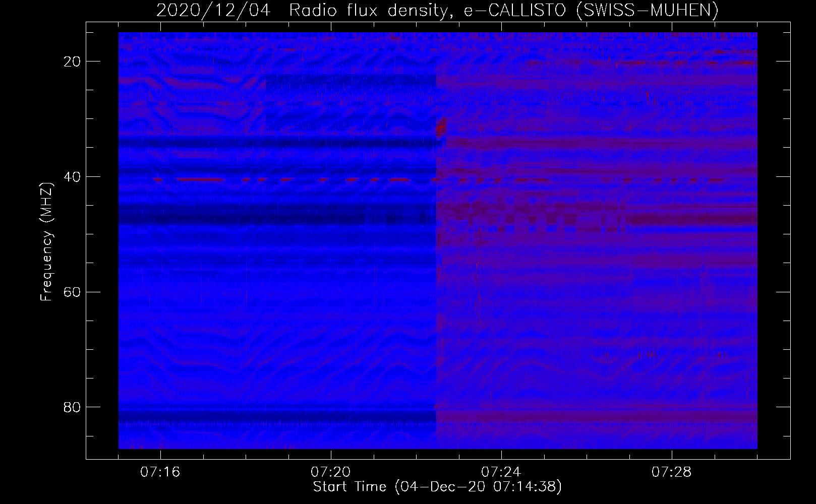
Task: Select the 40 MHz frequency tick label
Action: click(72, 177)
